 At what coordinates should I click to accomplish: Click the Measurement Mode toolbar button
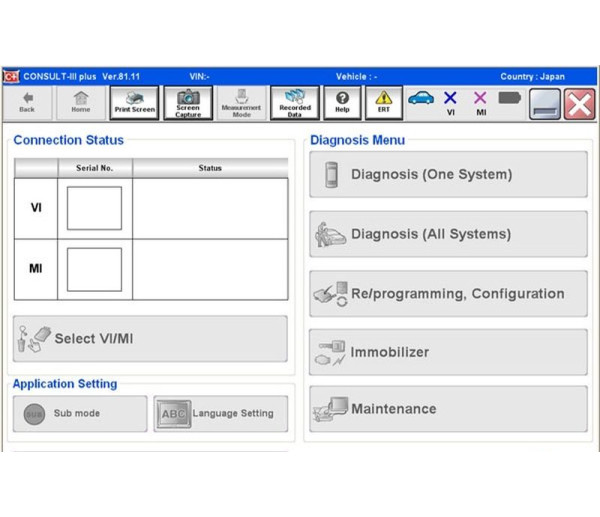(241, 103)
